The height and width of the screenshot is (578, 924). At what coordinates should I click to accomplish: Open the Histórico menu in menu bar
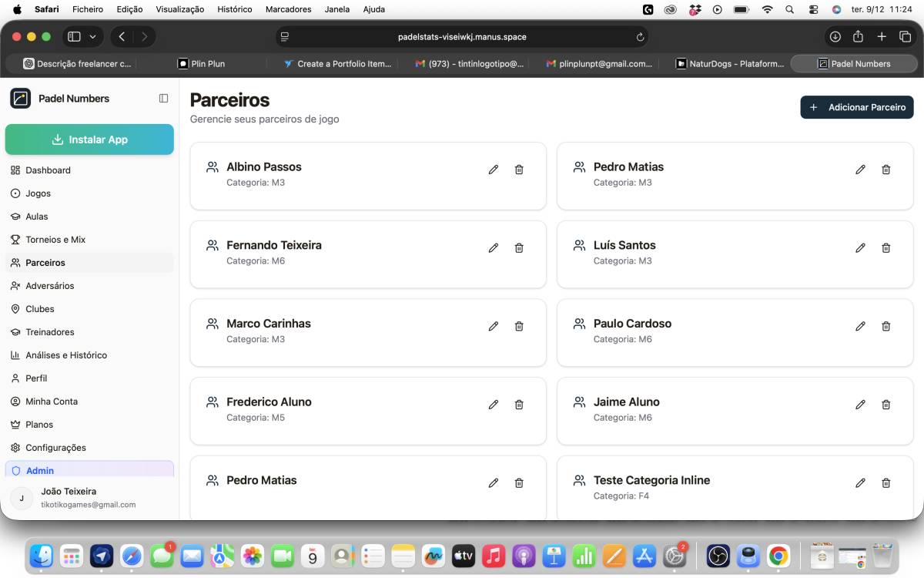pos(235,9)
